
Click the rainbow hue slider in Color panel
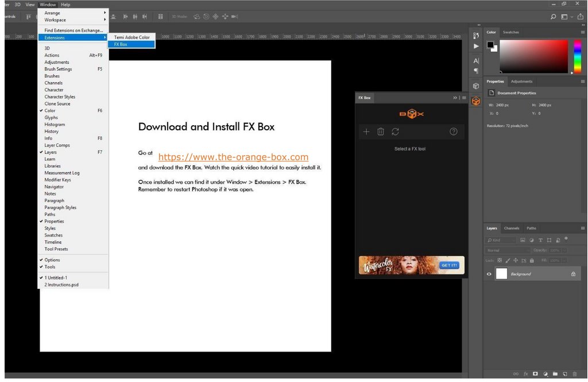pos(577,56)
